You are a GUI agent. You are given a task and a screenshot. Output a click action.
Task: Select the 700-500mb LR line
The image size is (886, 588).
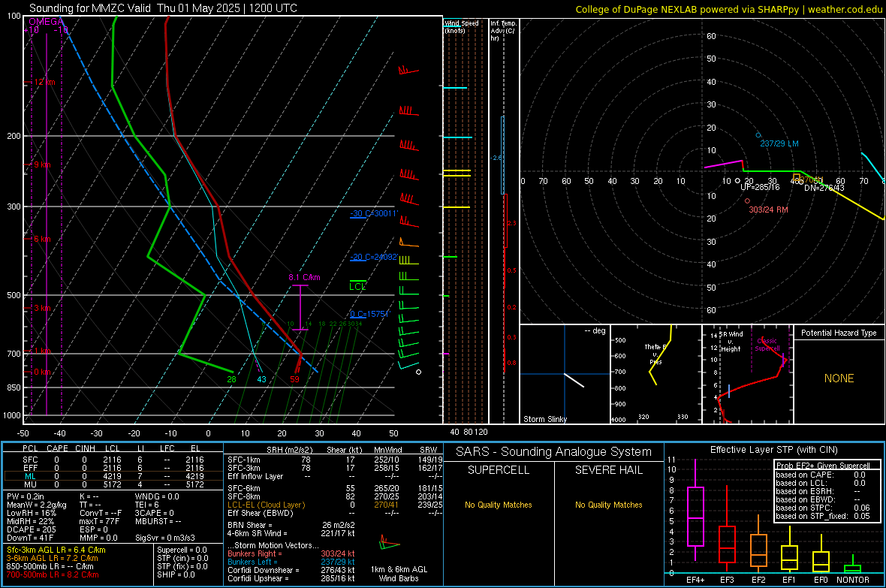pos(52,574)
